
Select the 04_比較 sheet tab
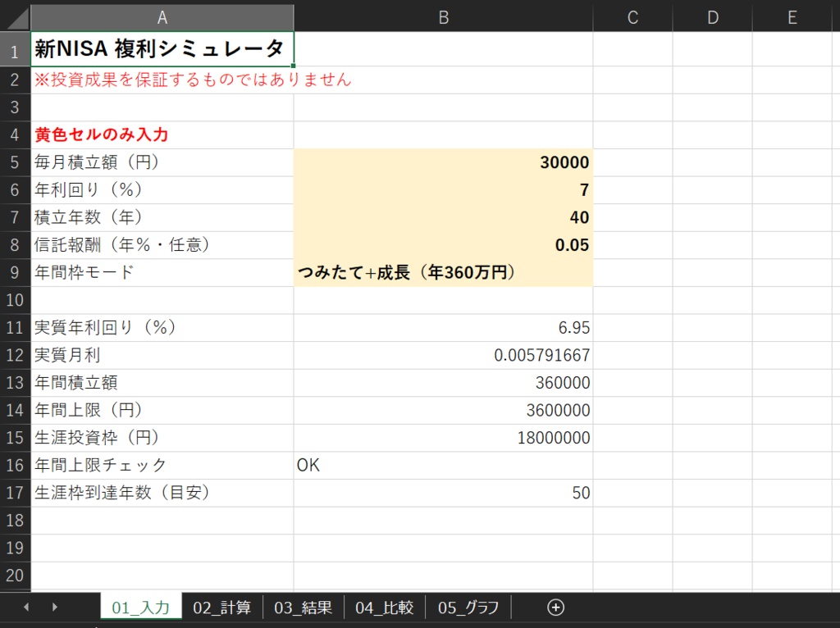point(384,607)
